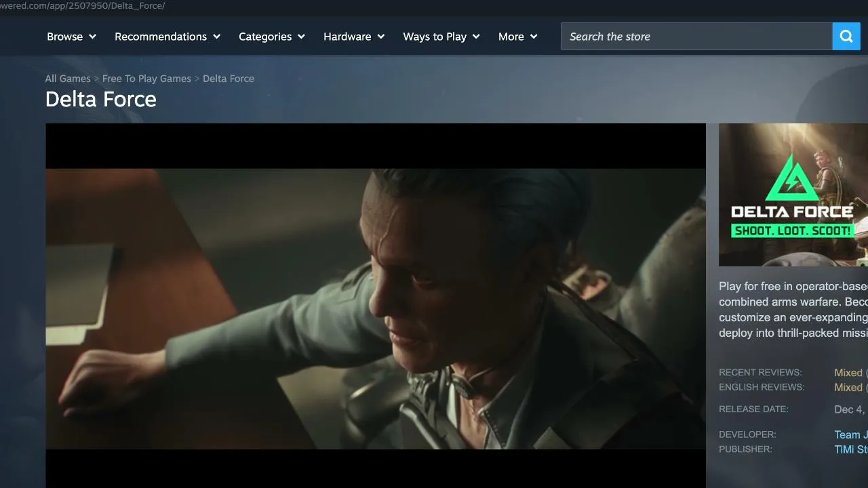Select the browser address bar URL

[x=83, y=6]
